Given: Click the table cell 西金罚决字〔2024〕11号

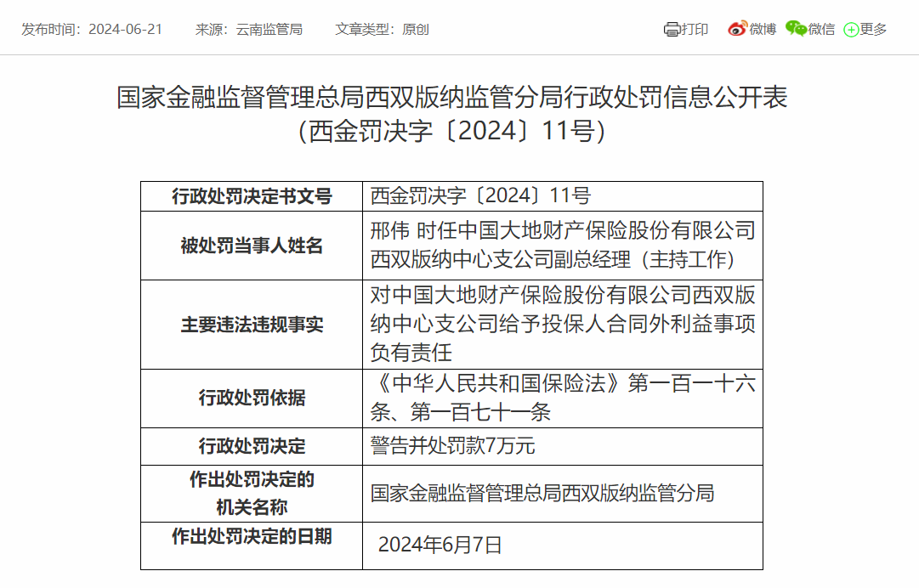Looking at the screenshot, I should [x=563, y=196].
